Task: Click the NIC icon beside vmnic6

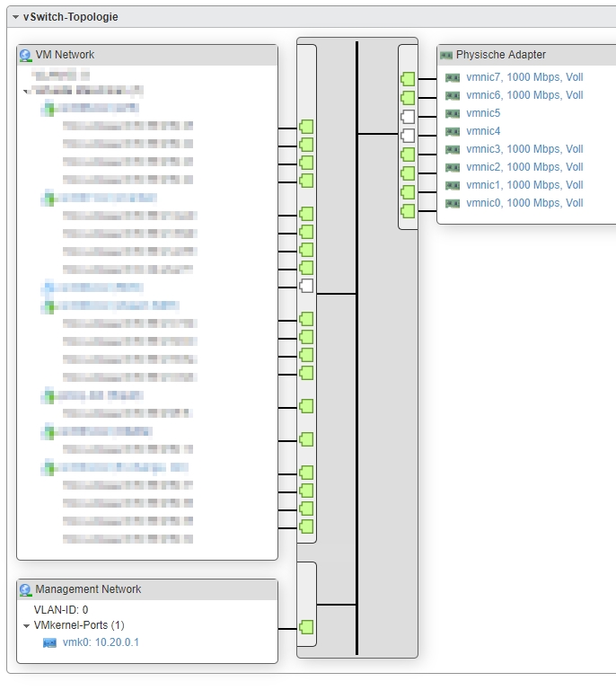Action: pyautogui.click(x=453, y=96)
